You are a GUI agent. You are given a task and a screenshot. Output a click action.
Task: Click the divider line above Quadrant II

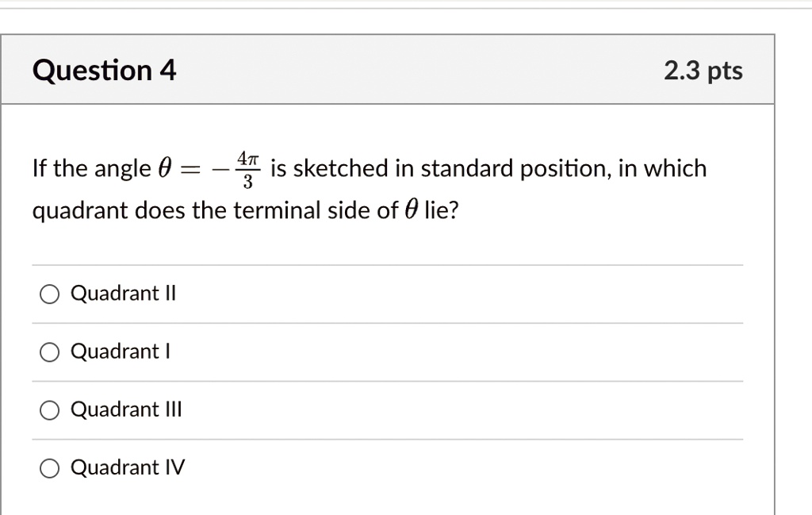(x=387, y=264)
